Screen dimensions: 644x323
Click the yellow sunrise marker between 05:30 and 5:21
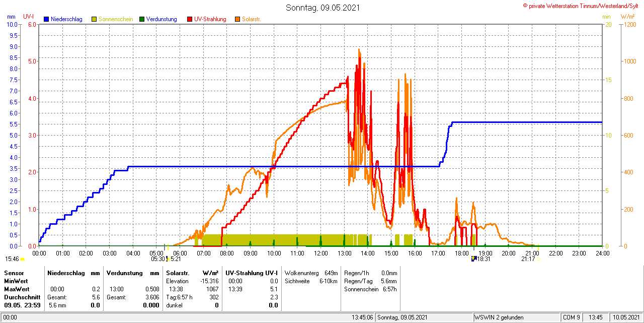click(x=168, y=259)
